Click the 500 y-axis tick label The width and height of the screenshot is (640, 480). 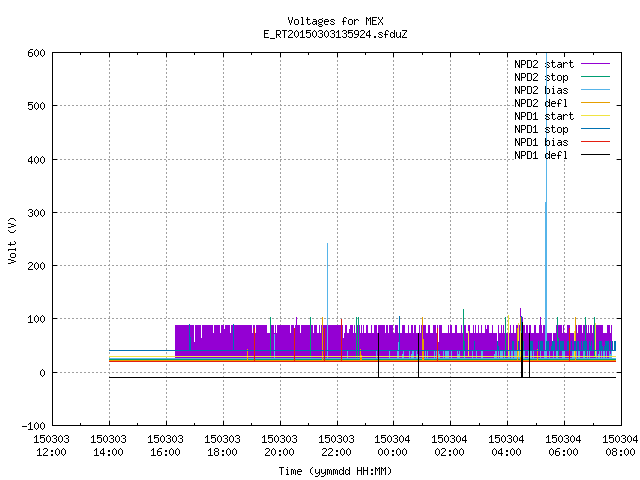[36, 106]
